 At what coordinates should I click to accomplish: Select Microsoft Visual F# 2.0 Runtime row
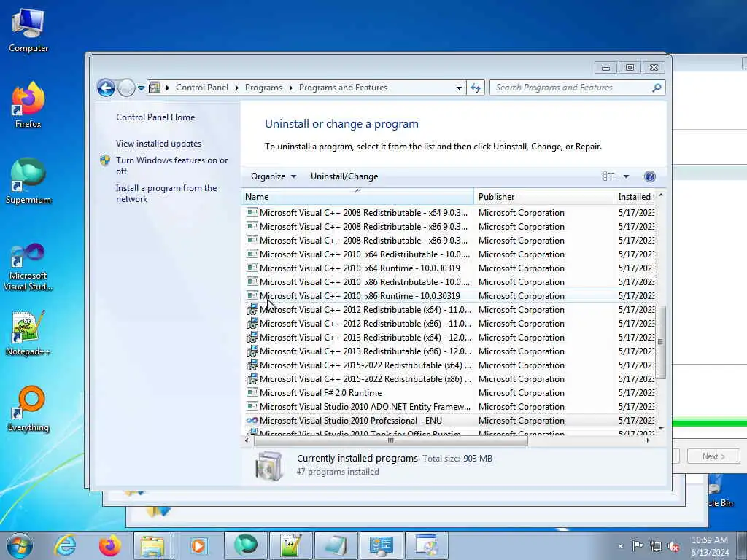(450, 393)
